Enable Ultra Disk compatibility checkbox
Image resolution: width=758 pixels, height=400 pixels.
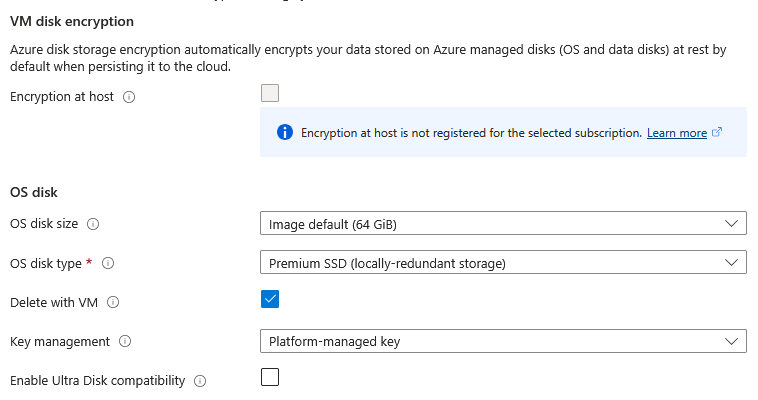[270, 377]
